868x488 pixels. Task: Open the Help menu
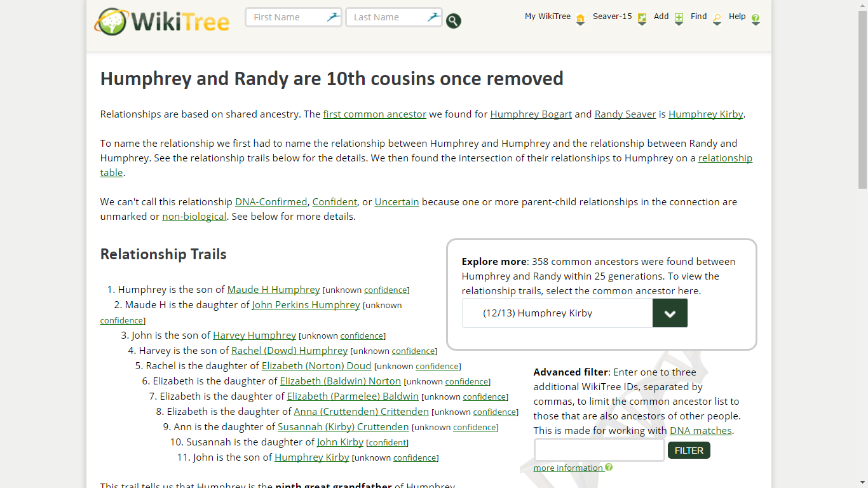coord(737,17)
